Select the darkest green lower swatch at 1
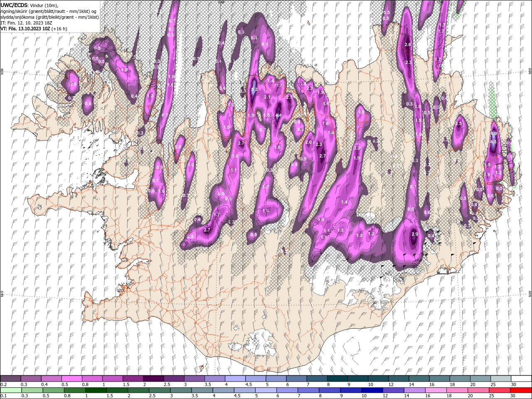 pyautogui.click(x=95, y=390)
